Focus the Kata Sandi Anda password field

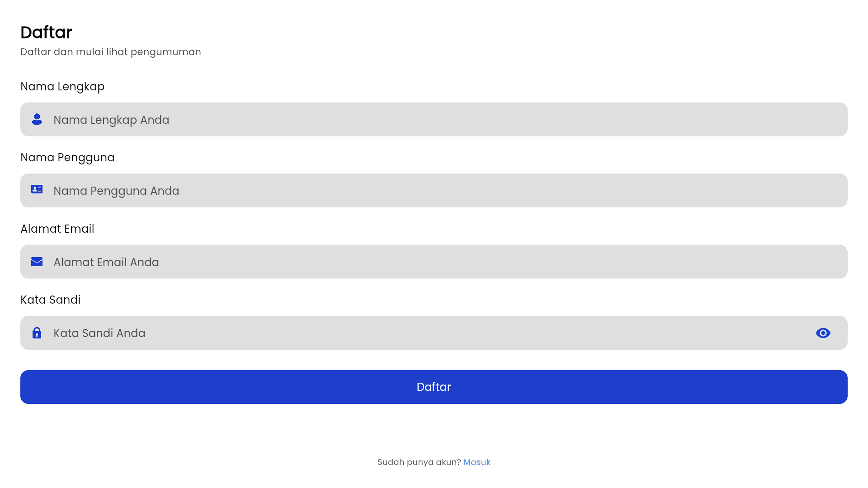click(x=407, y=333)
